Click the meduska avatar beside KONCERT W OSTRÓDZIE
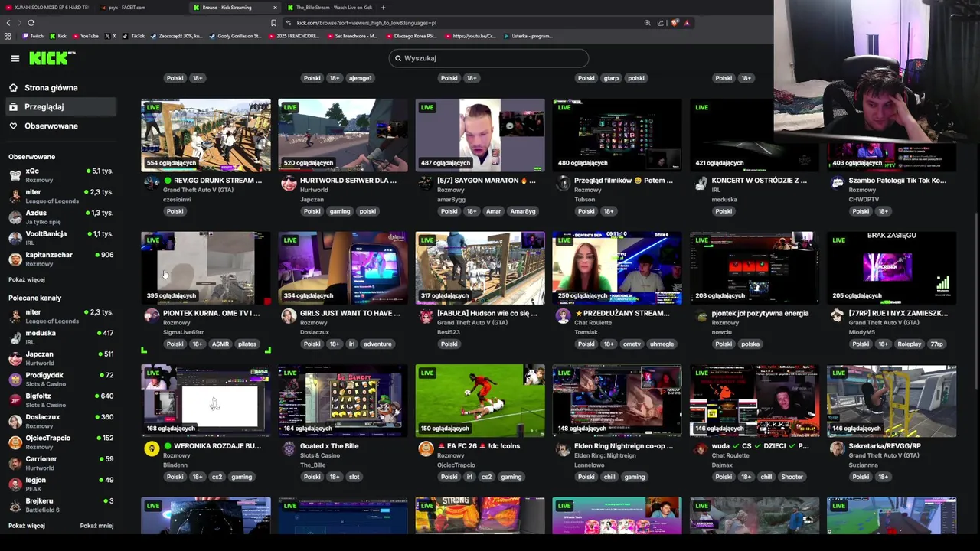Viewport: 980px width, 551px height. pyautogui.click(x=700, y=182)
